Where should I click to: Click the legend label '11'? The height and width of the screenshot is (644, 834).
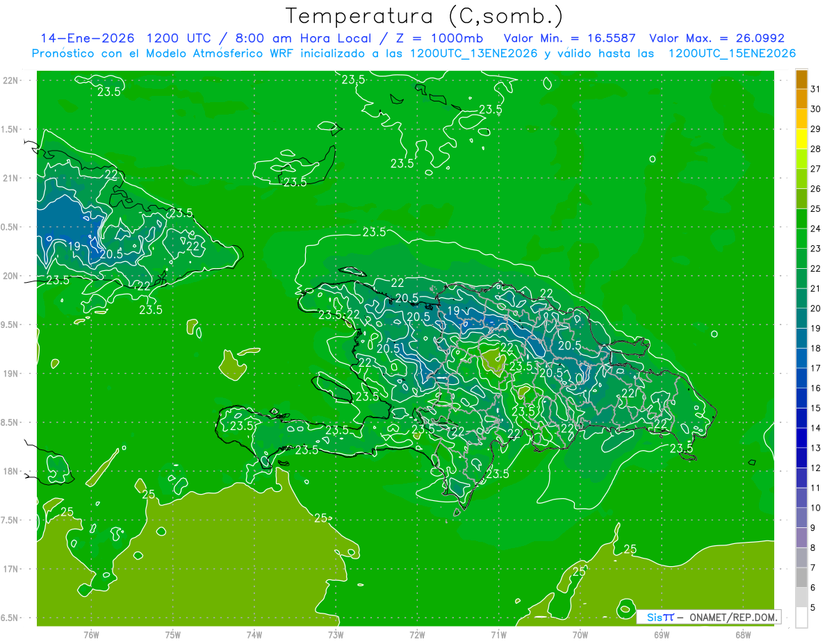(815, 488)
